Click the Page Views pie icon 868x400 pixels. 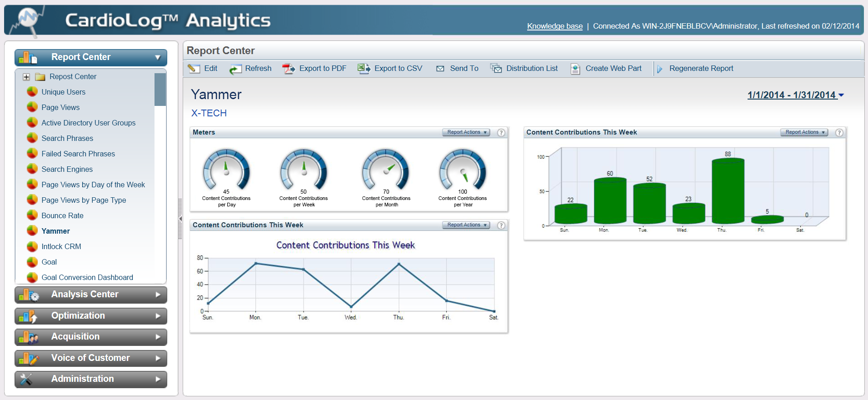pos(32,107)
